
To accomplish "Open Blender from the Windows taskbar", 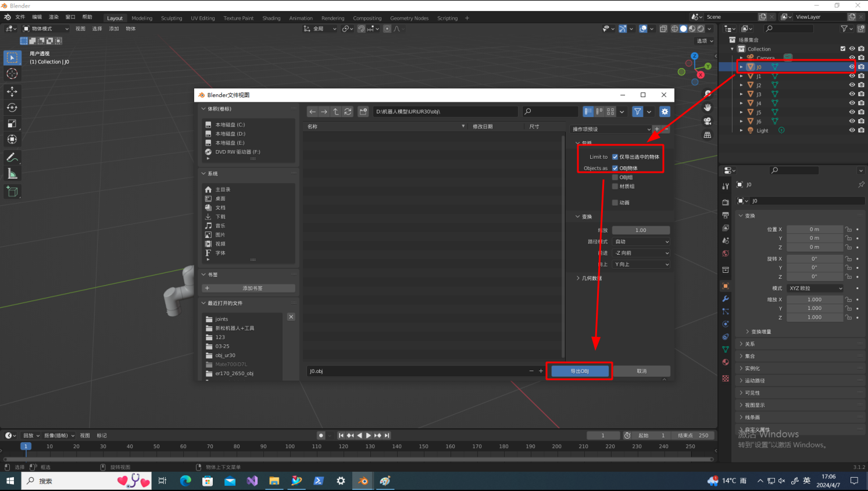I will pyautogui.click(x=363, y=481).
